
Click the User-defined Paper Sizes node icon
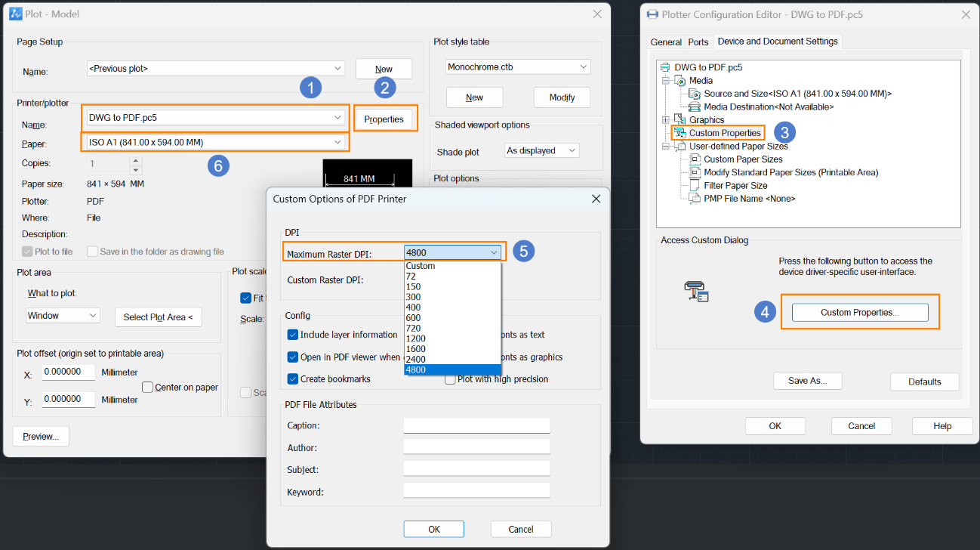(680, 147)
